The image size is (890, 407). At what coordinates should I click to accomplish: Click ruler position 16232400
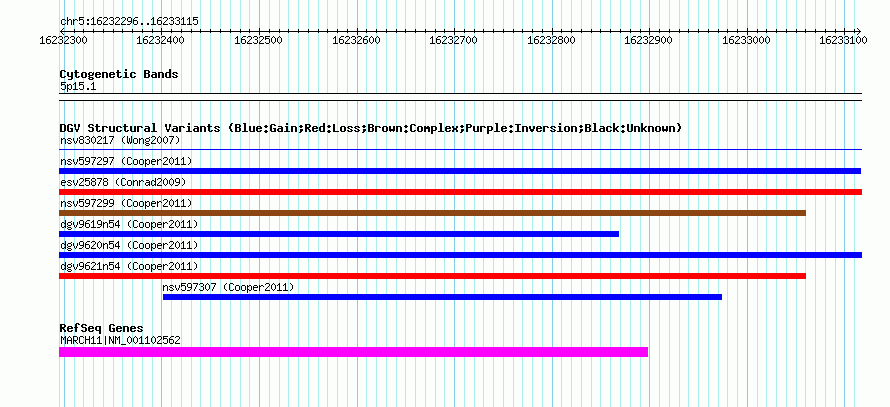[x=161, y=41]
